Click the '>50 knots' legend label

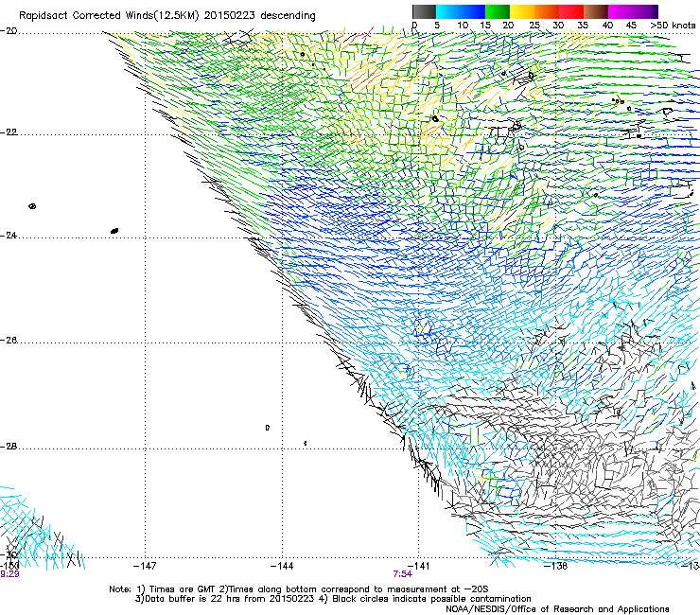click(673, 26)
